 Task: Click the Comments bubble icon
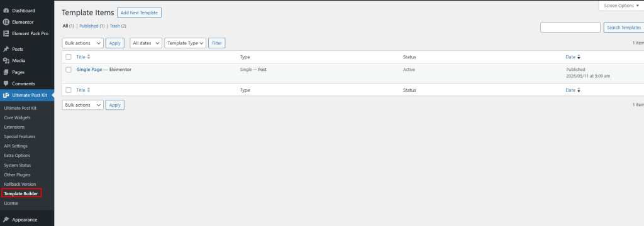click(x=6, y=83)
